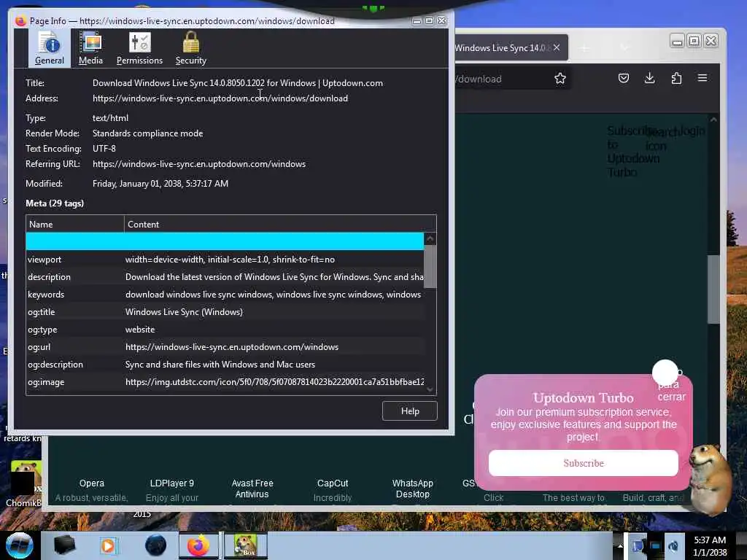Image resolution: width=747 pixels, height=560 pixels.
Task: Click the hamster mascot desktop widget
Action: click(710, 478)
